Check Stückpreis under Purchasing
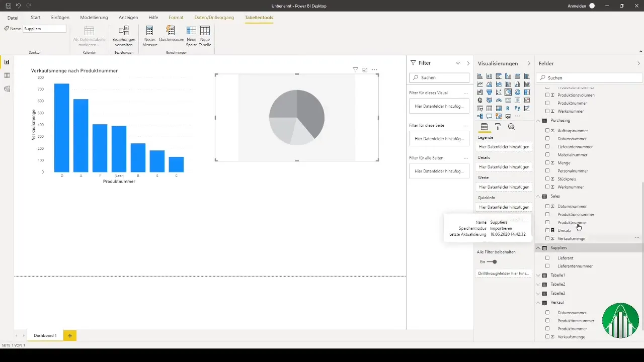Image resolution: width=644 pixels, height=362 pixels. point(547,179)
